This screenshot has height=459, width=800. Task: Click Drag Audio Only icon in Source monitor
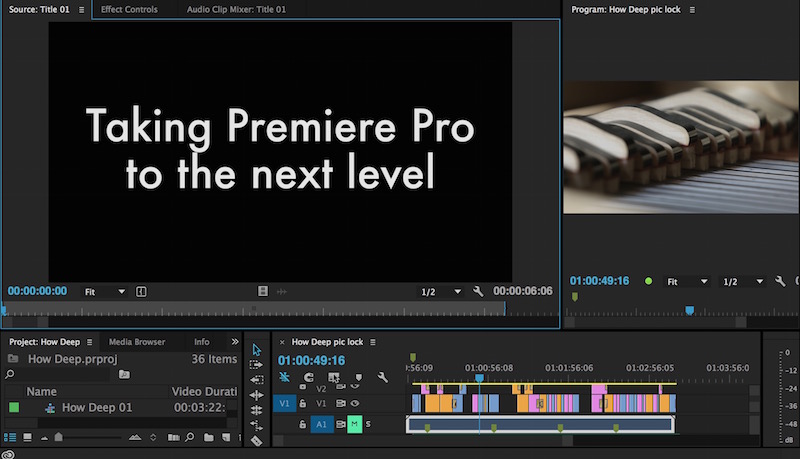coord(282,291)
